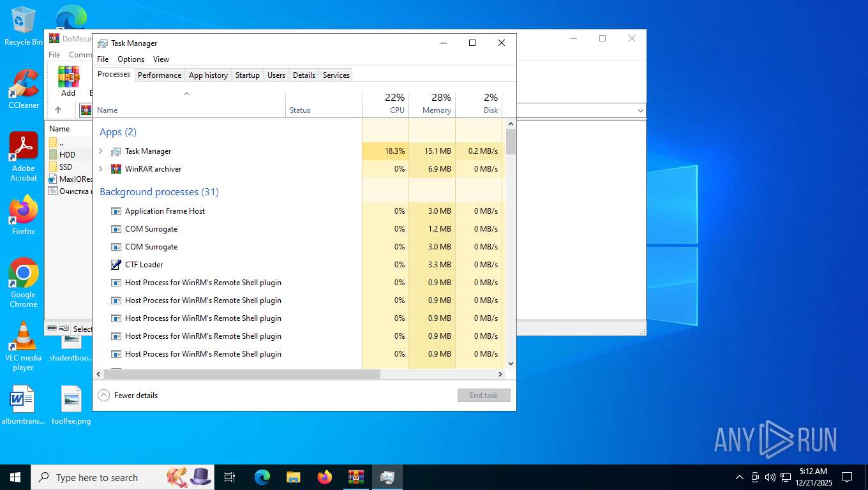Screen dimensions: 868x490
Task: Switch to the Startup tab
Action: (x=248, y=75)
